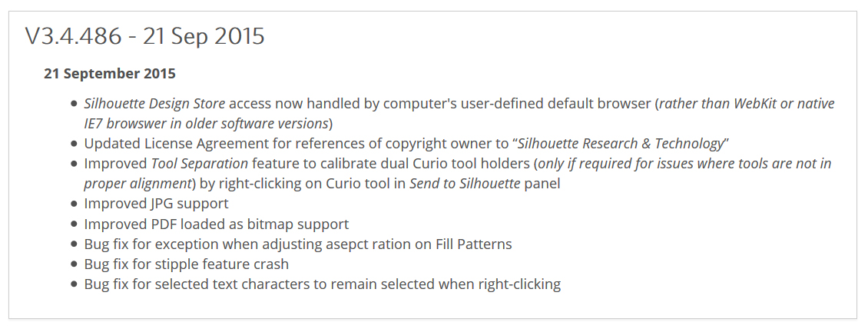Click the V3.4.486 - 21 Sep 2015 heading
Screen dimensions: 868x329
pyautogui.click(x=145, y=37)
